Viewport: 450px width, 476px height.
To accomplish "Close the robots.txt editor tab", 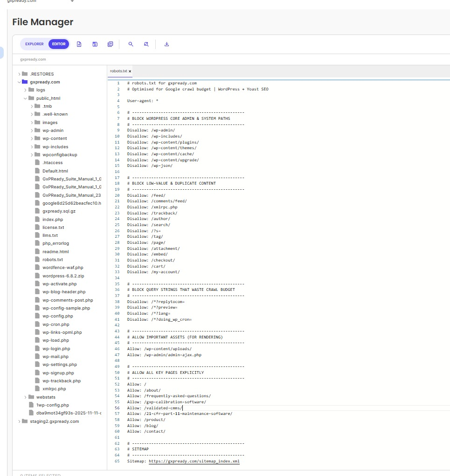I will tap(130, 71).
